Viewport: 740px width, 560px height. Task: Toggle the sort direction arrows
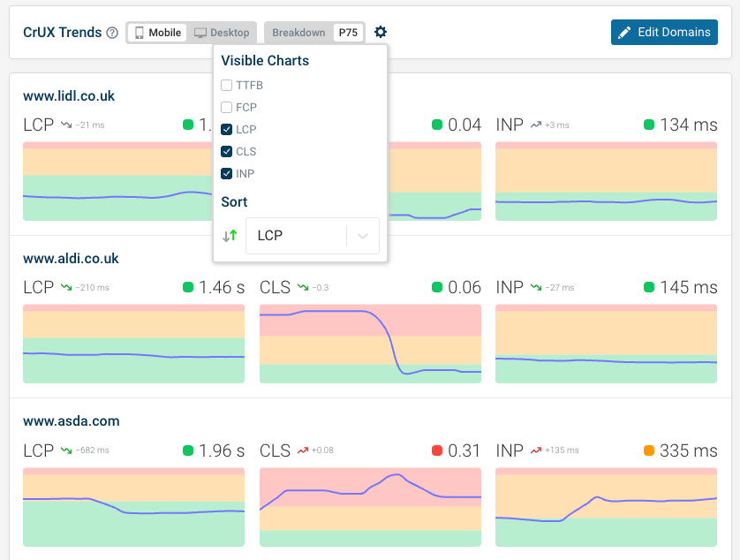230,236
